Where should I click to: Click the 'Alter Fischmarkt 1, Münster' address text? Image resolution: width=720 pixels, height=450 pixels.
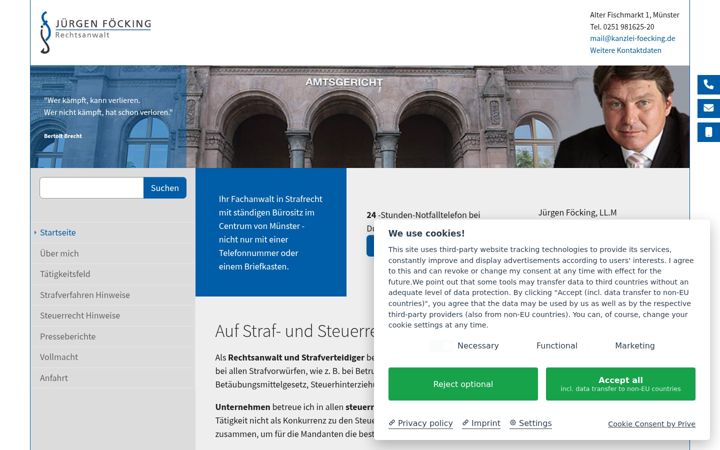point(635,15)
